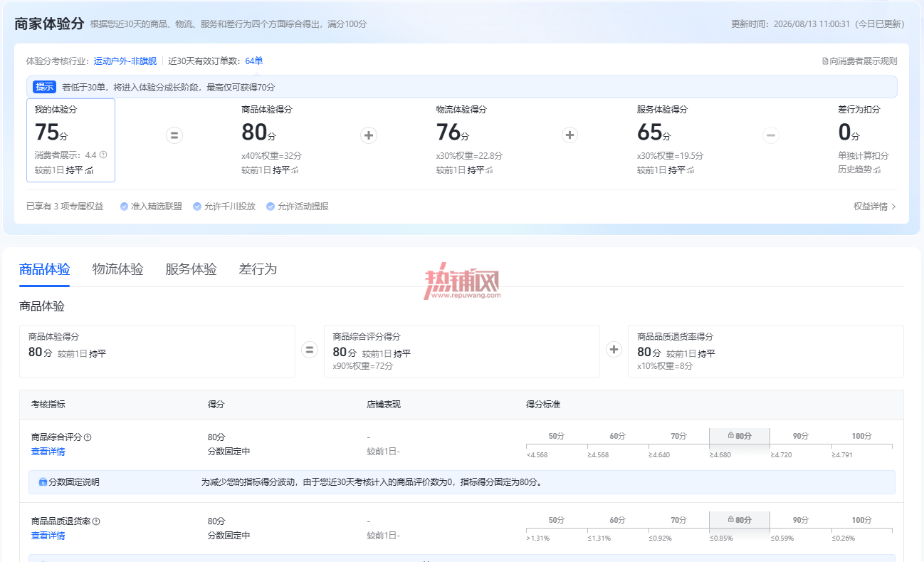Open 查看详情 under 商品品质退货率
The width and height of the screenshot is (924, 562).
[x=48, y=536]
